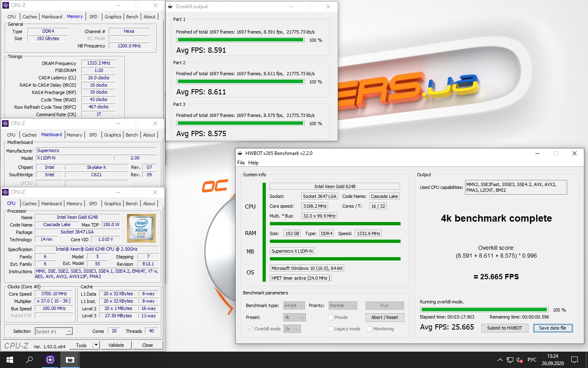Open the notification center icon

pyautogui.click(x=575, y=360)
